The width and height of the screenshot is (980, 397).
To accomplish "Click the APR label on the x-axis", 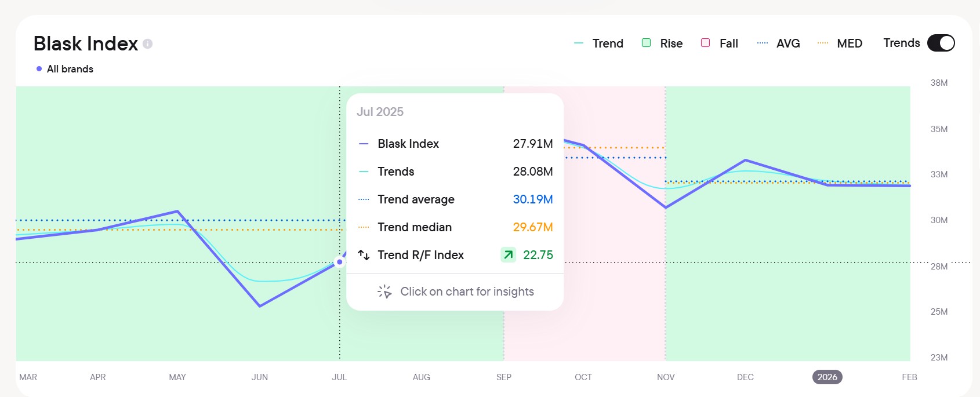I will coord(98,377).
